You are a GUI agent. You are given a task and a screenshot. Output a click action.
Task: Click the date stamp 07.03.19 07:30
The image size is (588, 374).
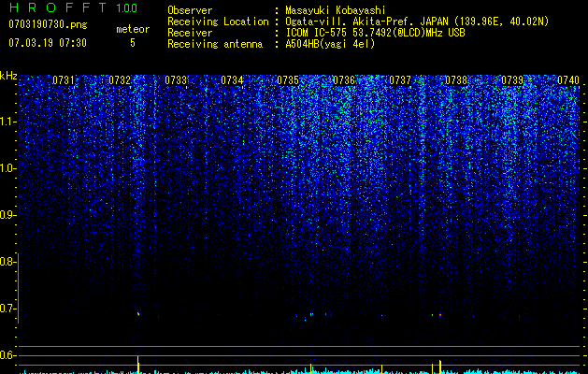pos(48,43)
